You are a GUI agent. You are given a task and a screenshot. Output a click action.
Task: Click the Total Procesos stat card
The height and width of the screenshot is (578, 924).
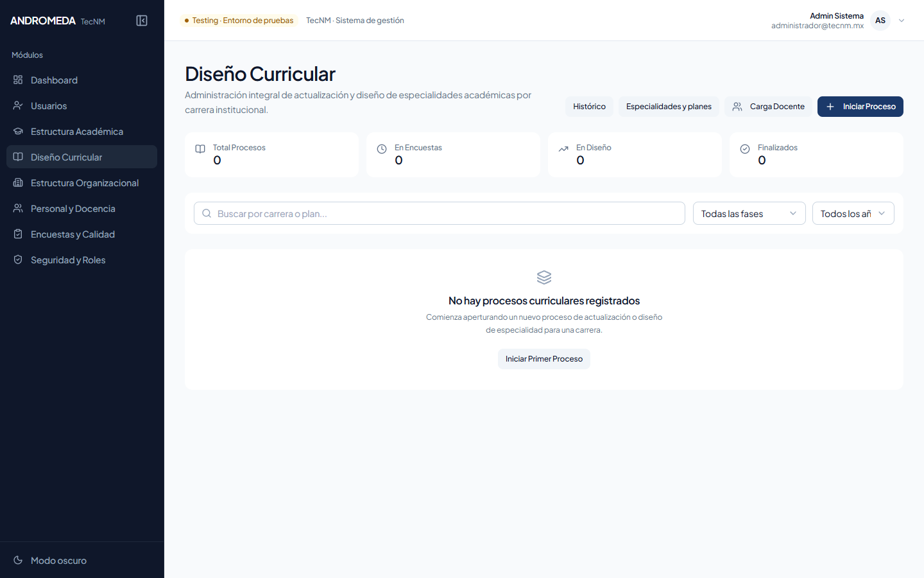[271, 155]
